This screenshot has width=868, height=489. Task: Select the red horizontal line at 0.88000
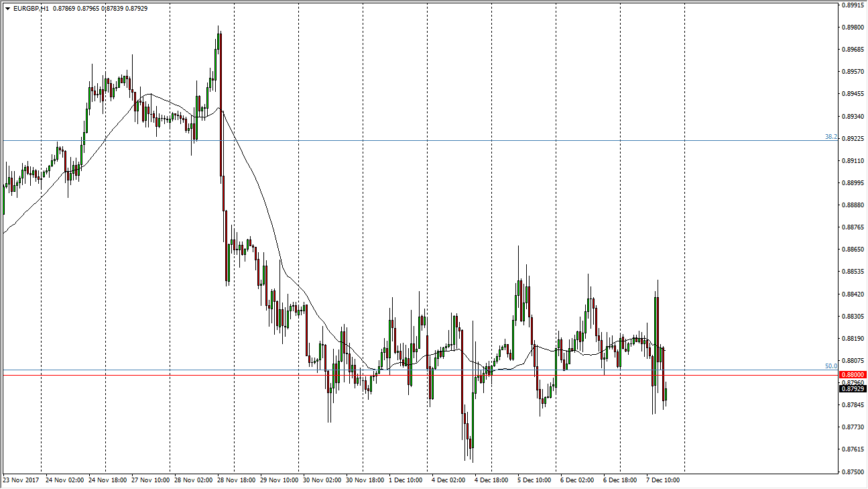(x=402, y=375)
